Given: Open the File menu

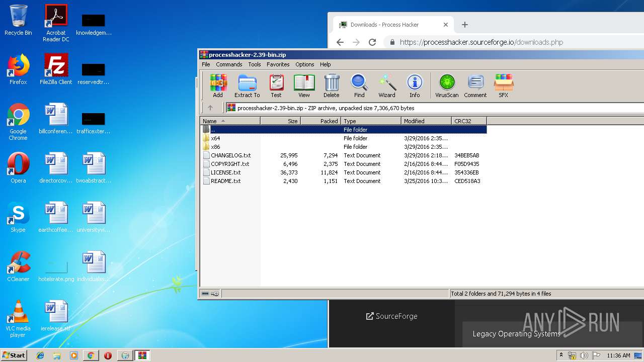Looking at the screenshot, I should [206, 64].
